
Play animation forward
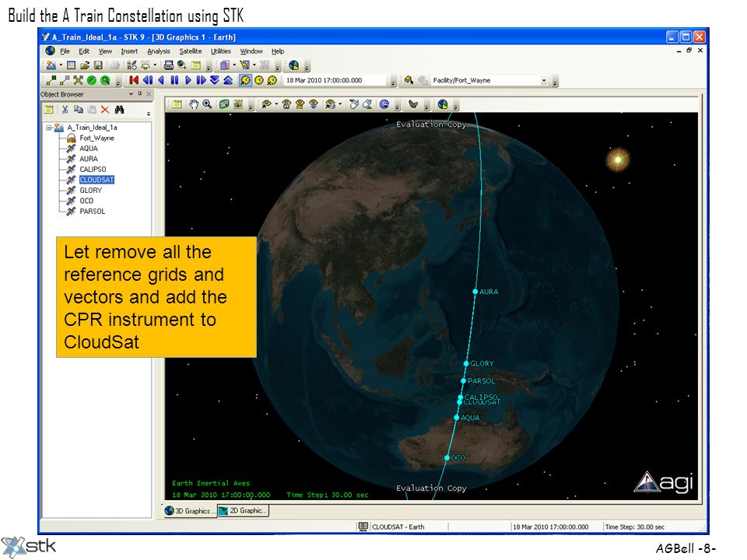point(188,80)
